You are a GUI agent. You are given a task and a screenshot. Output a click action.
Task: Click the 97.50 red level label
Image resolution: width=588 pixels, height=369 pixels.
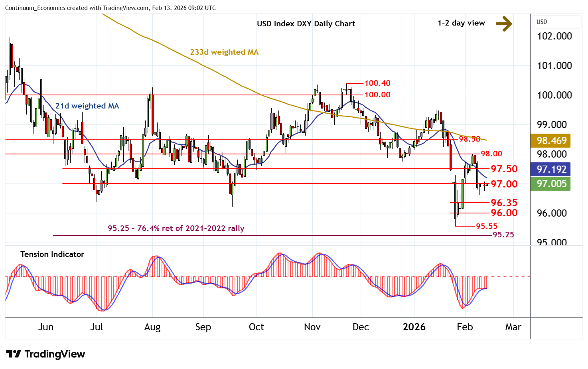(504, 169)
